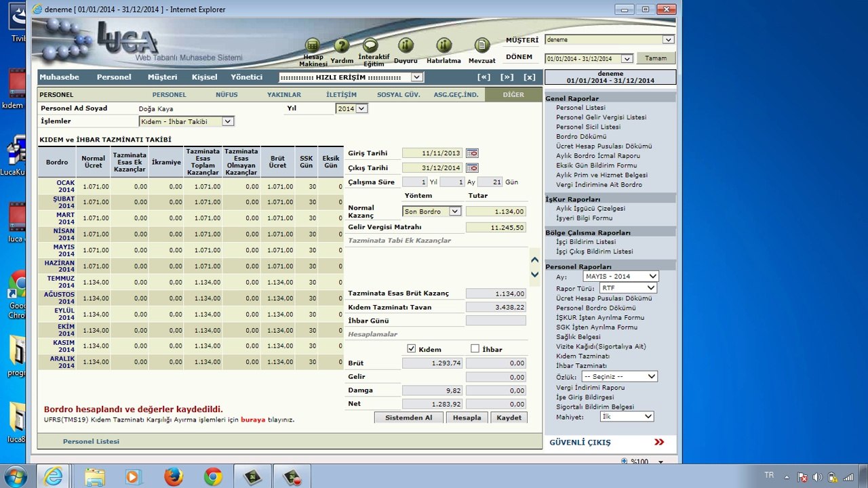Open the Windows Start menu
This screenshot has height=488, width=868.
(15, 476)
